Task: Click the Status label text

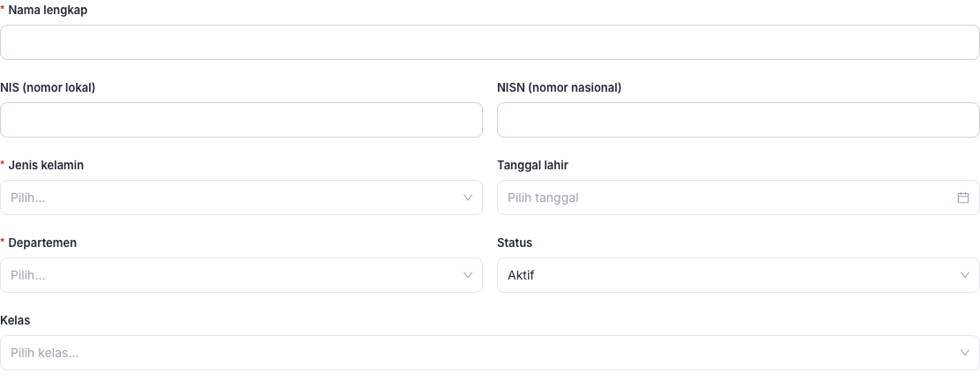Action: pyautogui.click(x=515, y=242)
